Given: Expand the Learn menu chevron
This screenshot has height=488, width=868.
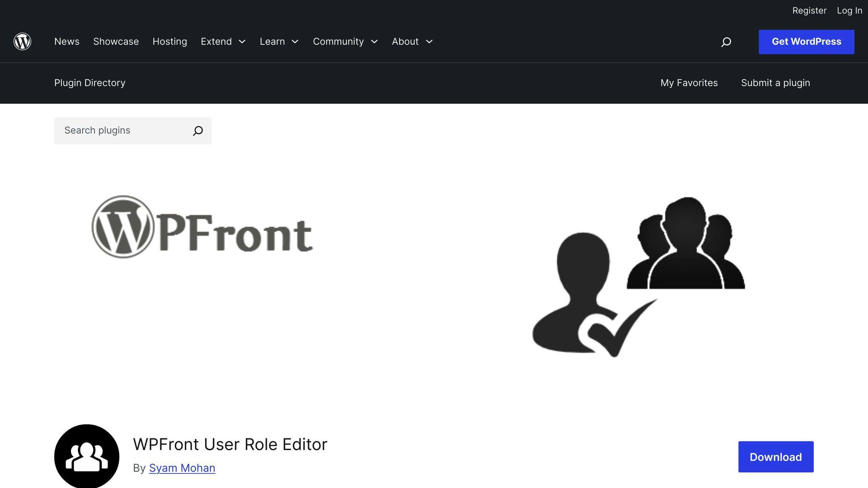Looking at the screenshot, I should point(295,42).
